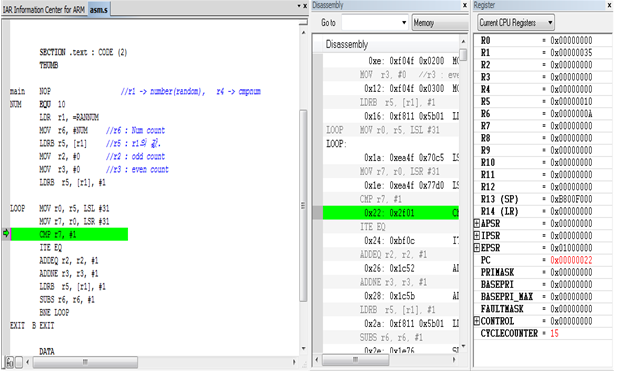Click the Disassembly scroll-down arrow
The image size is (619, 371).
463,346
